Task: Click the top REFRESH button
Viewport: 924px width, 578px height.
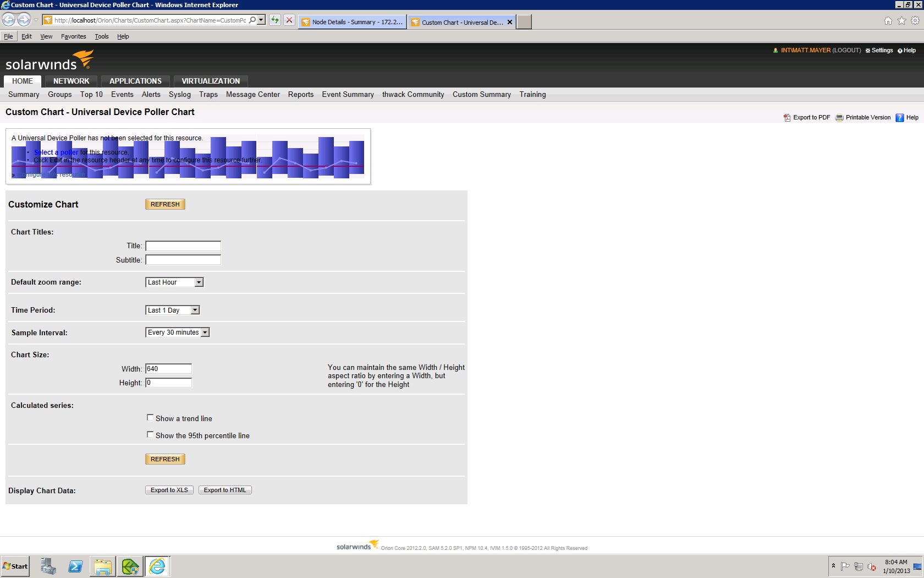Action: click(165, 204)
